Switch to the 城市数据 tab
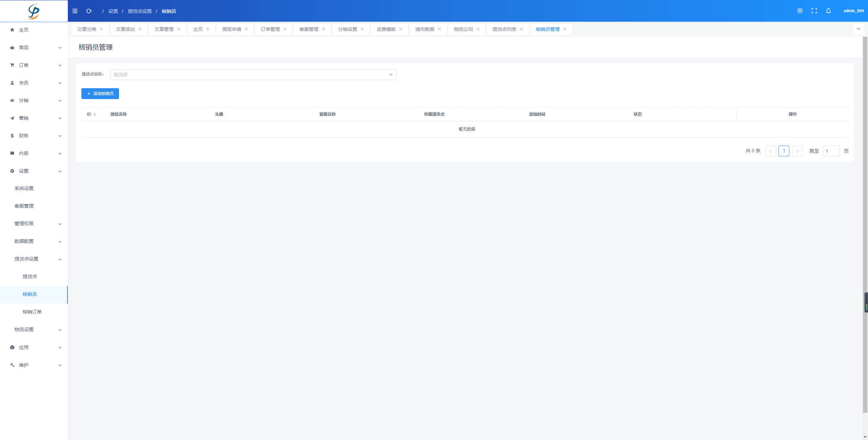 425,29
